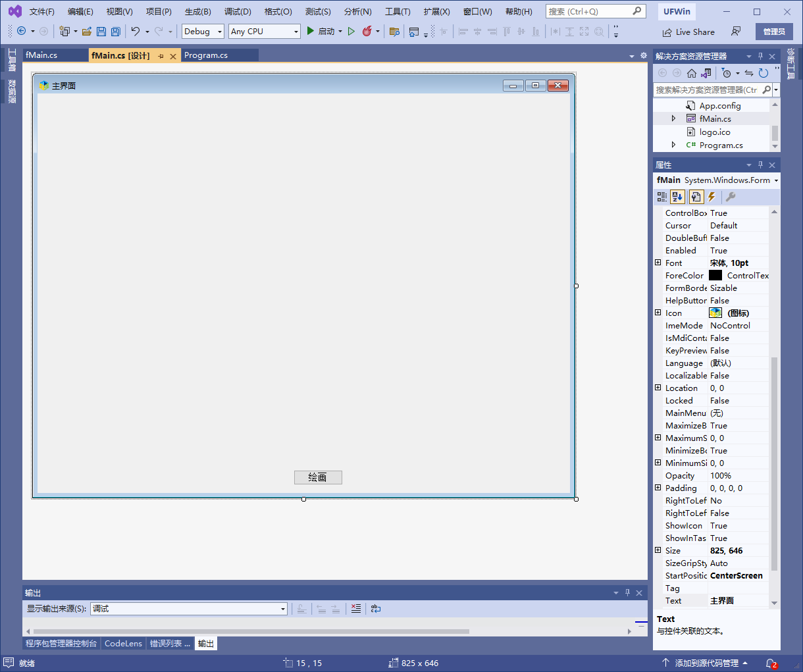Click the pin icon on fMain.cs [设计] tab

[161, 57]
